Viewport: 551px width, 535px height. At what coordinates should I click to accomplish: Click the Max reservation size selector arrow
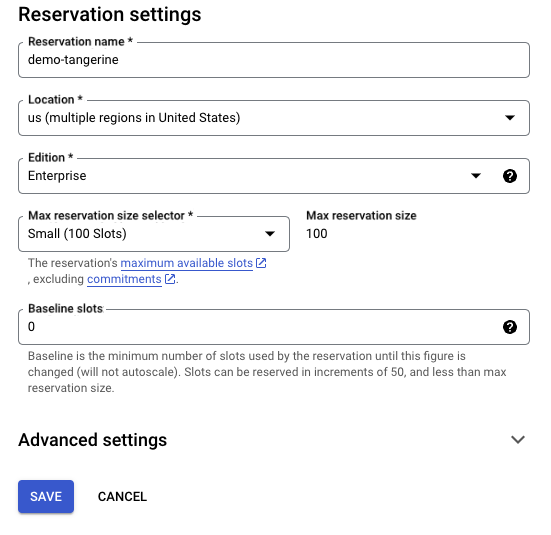270,234
